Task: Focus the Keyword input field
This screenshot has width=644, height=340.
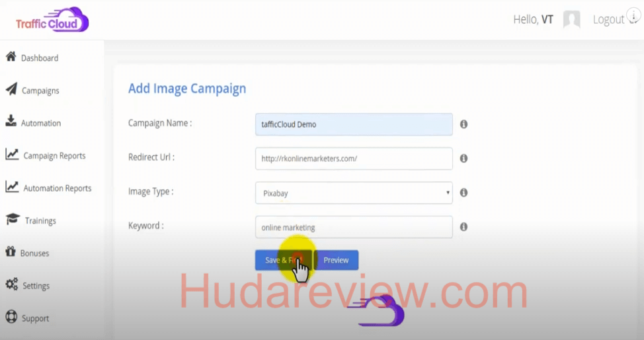Action: coord(354,227)
